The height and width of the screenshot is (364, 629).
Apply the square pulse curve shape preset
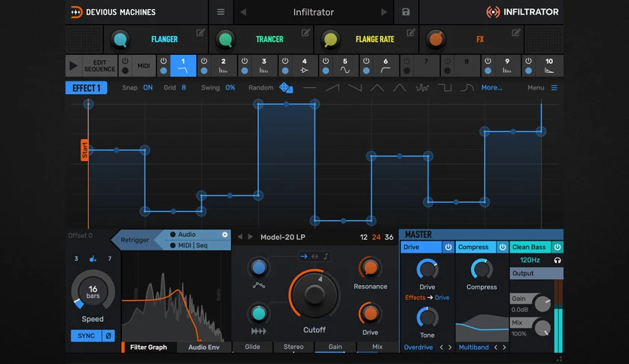[445, 87]
